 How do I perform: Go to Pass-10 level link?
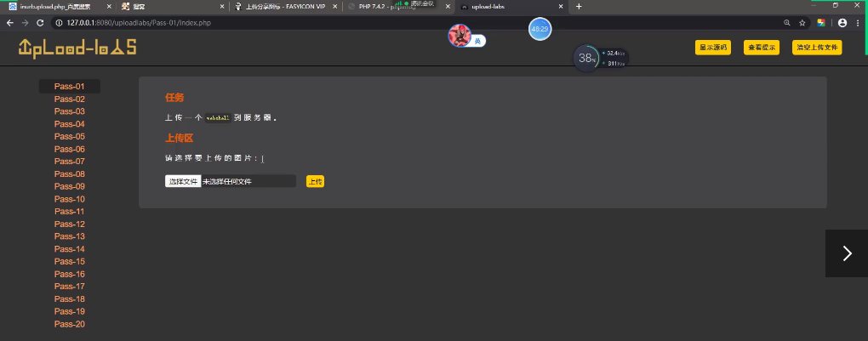[x=70, y=199]
